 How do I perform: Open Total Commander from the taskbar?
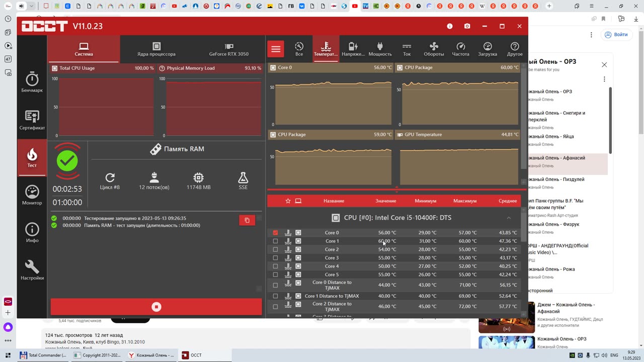pyautogui.click(x=43, y=355)
